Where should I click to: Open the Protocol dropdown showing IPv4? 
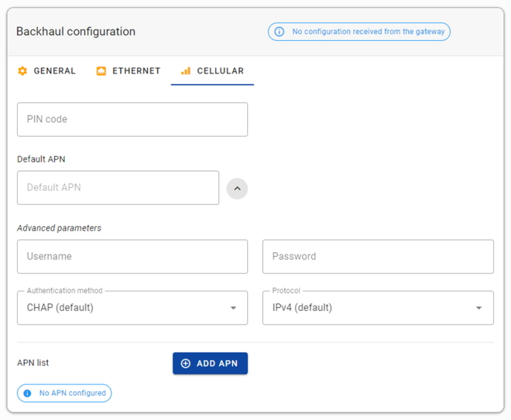click(378, 308)
